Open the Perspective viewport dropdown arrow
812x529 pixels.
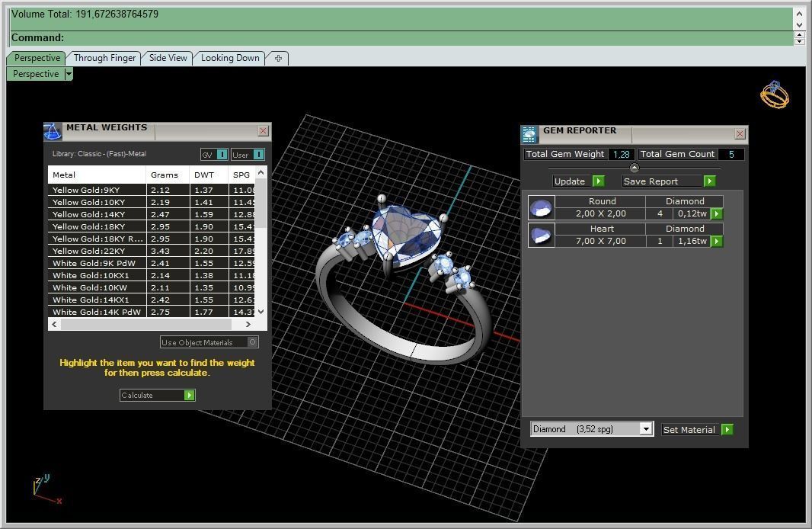tap(69, 74)
